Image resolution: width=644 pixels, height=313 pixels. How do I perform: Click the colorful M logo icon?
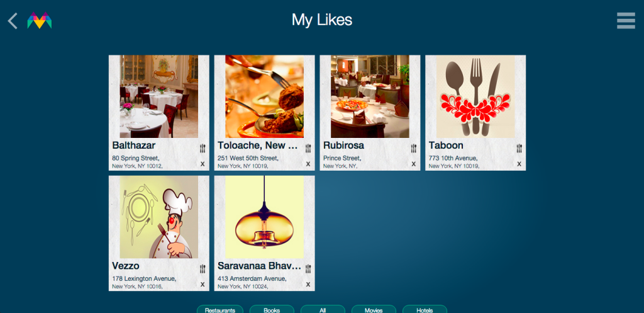pos(40,21)
